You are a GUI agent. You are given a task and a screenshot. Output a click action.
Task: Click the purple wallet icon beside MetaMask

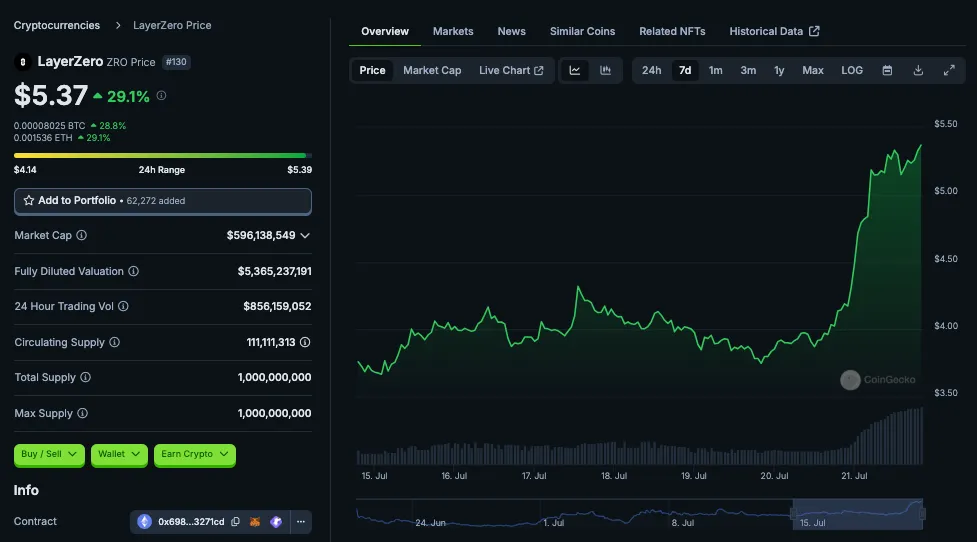(276, 521)
